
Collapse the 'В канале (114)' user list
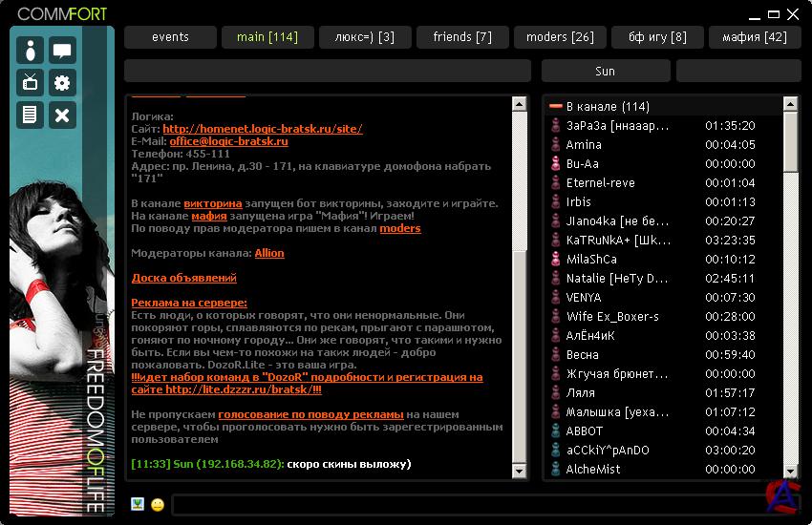(555, 107)
